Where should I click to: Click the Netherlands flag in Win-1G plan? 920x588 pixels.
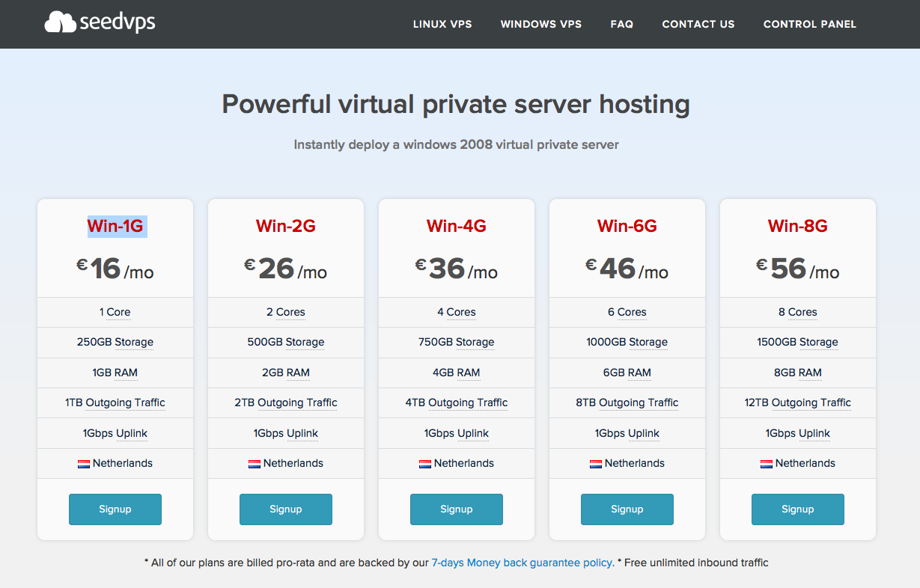point(84,464)
